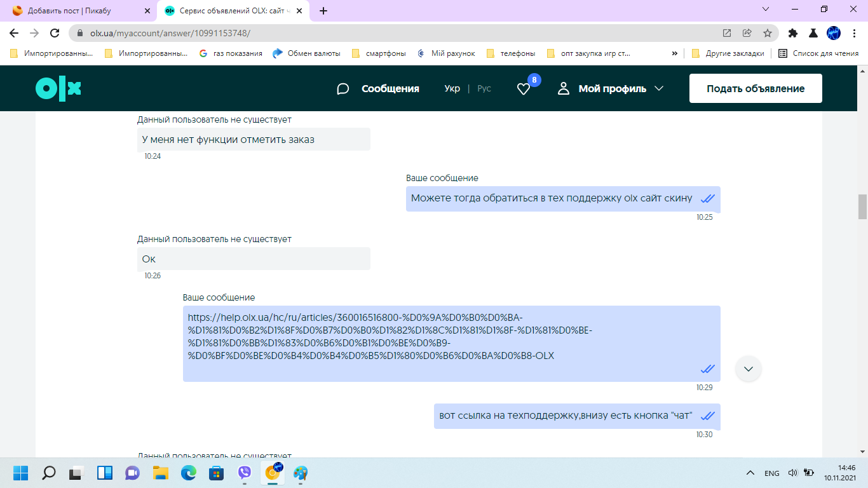
Task: Click the browser profile avatar
Action: (833, 33)
